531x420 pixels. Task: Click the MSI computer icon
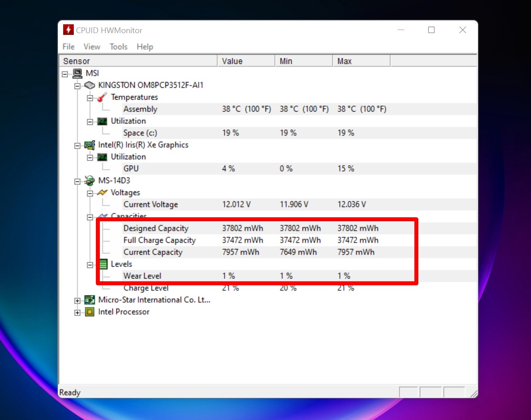(x=77, y=73)
